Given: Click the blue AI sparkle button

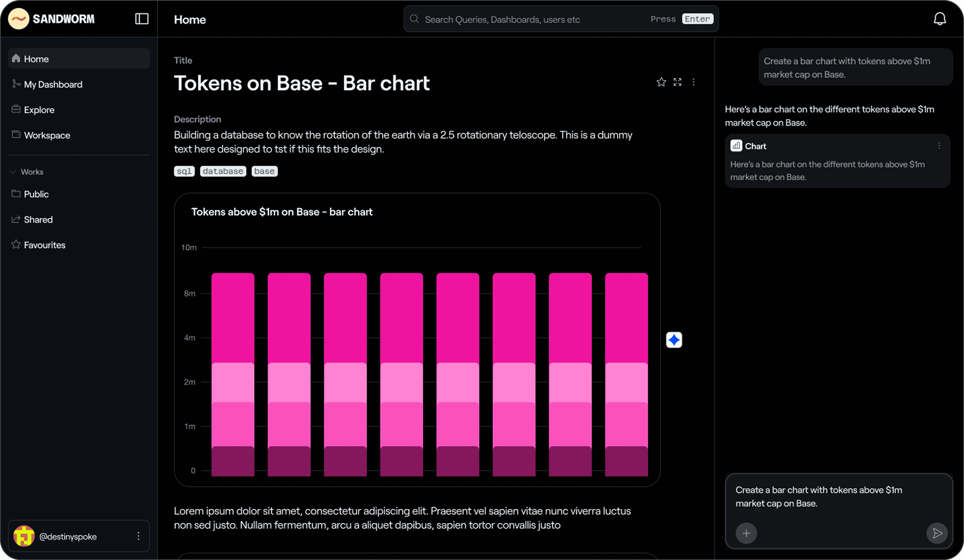Looking at the screenshot, I should (674, 340).
